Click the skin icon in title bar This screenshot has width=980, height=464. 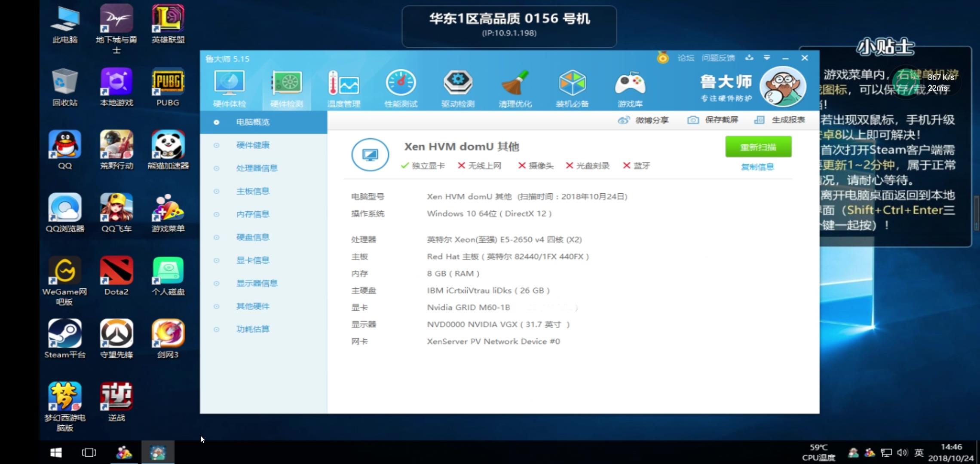(x=749, y=58)
